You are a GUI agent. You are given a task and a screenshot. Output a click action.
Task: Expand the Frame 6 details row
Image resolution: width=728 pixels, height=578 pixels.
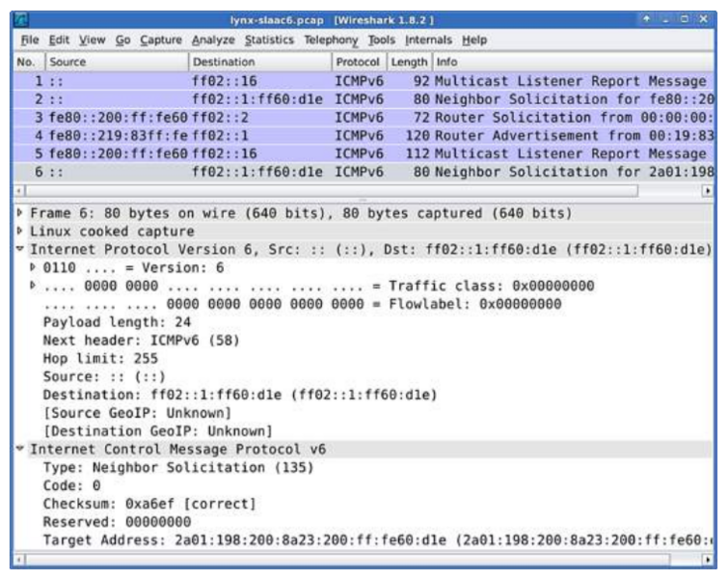point(21,213)
